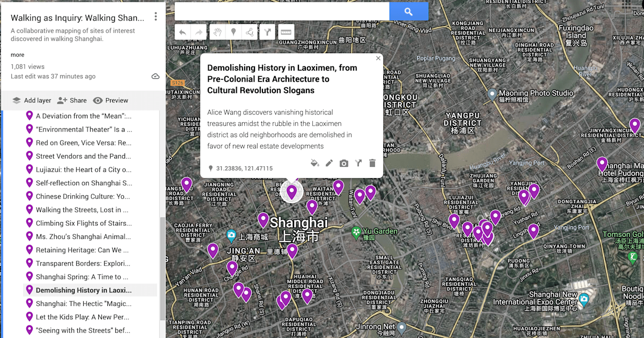Click the Add layer button
Image resolution: width=644 pixels, height=338 pixels.
pos(32,100)
